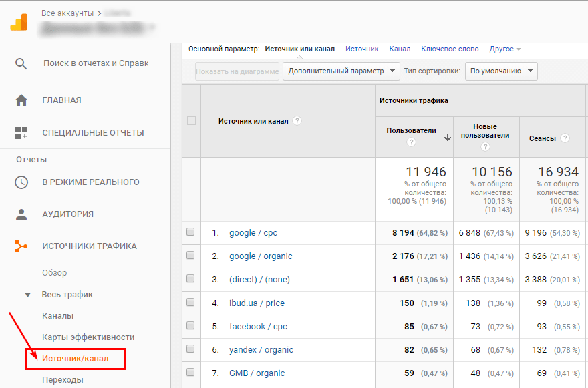The height and width of the screenshot is (388, 588).
Task: Click the Специальные отчеты dashboard icon
Action: 21,133
